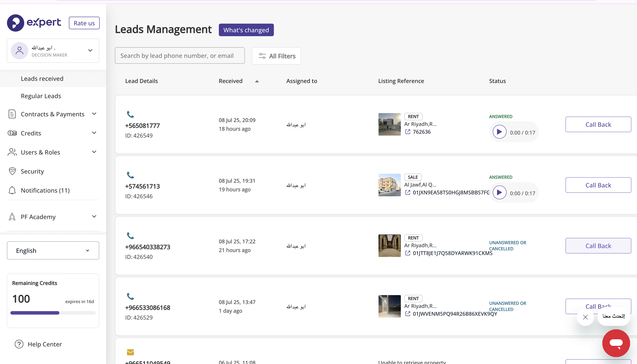Click the Listing Reference column header
637x364 pixels.
coord(401,81)
